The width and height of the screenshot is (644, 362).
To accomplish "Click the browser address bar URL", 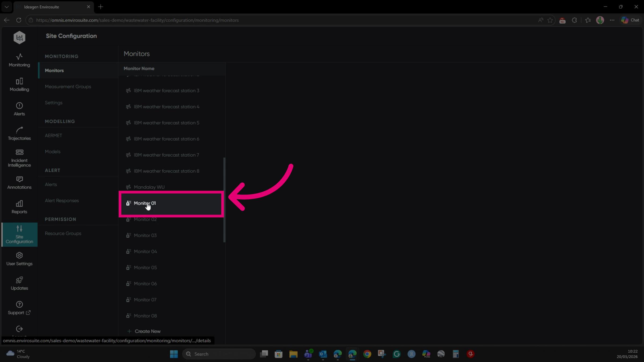I will [x=137, y=20].
